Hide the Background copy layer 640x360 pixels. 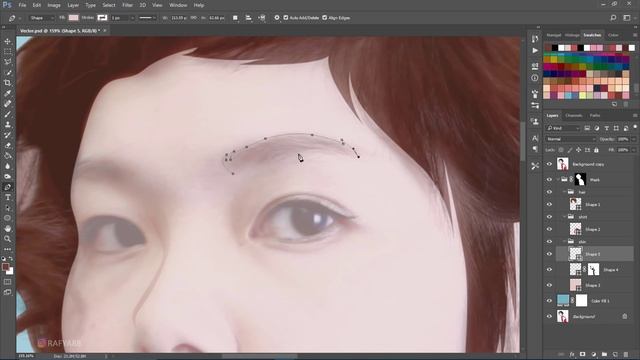[549, 164]
